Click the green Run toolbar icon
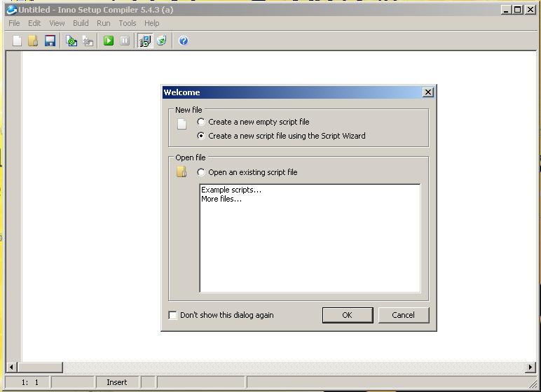 [x=109, y=41]
